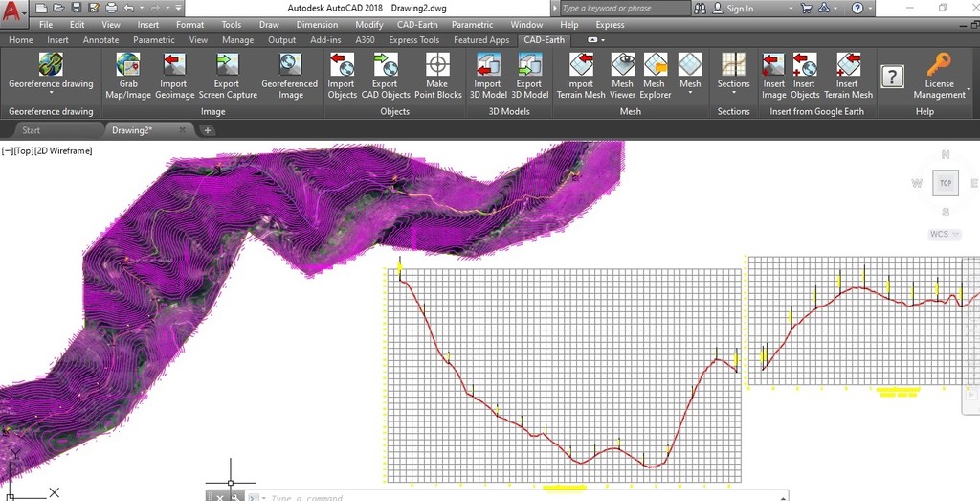Open the WCS coordinate system dropdown
Screen dimensions: 980x501
click(x=944, y=234)
